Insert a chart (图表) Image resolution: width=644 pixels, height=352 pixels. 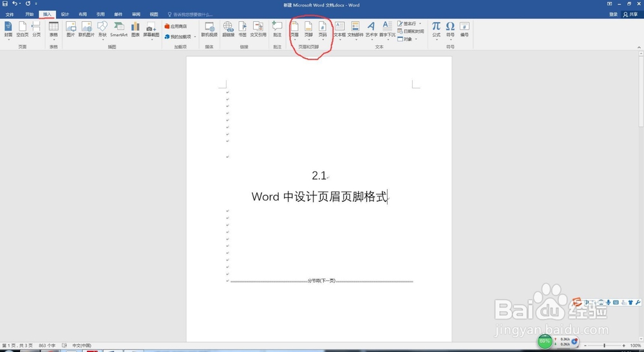click(x=135, y=30)
